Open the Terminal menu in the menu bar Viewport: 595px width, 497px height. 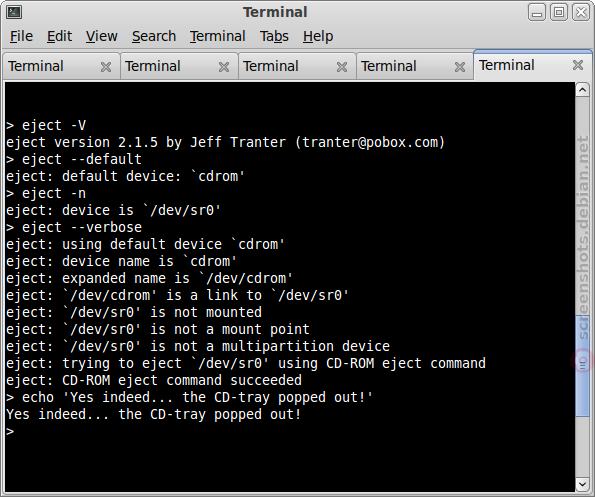pyautogui.click(x=218, y=36)
